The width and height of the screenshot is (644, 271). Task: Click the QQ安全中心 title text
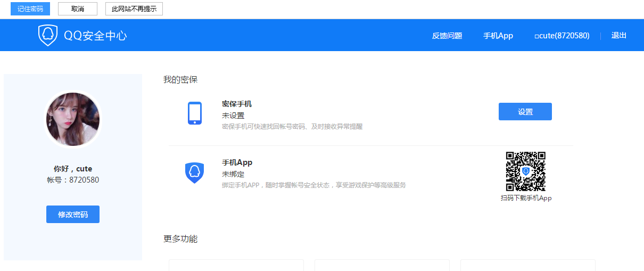coord(95,36)
